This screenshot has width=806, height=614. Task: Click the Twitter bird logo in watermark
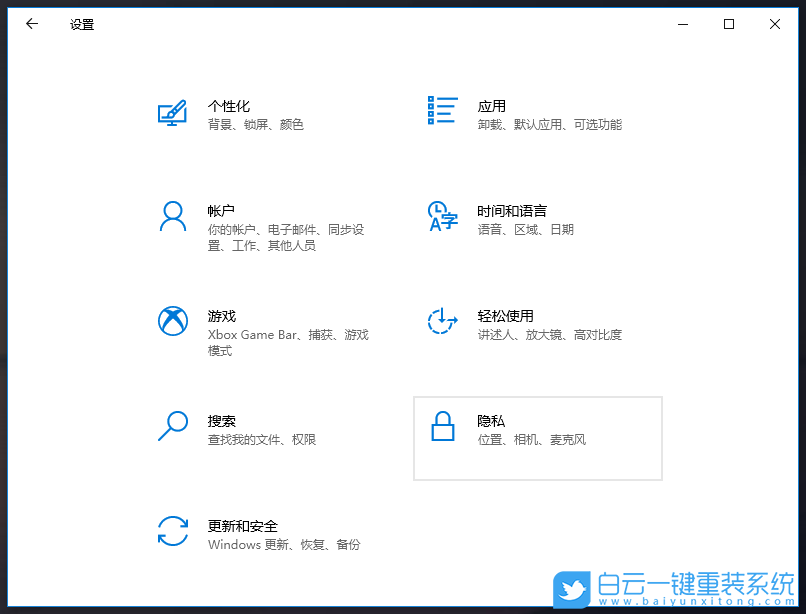coord(572,590)
